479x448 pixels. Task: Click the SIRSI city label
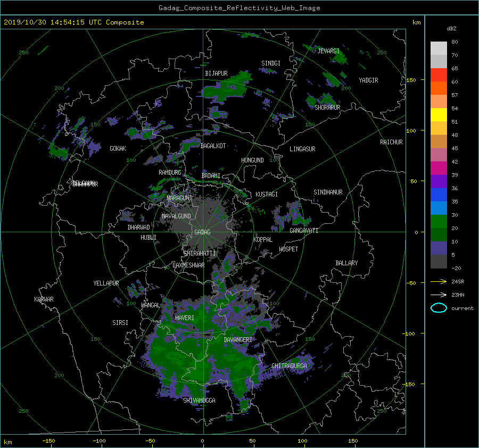[120, 323]
